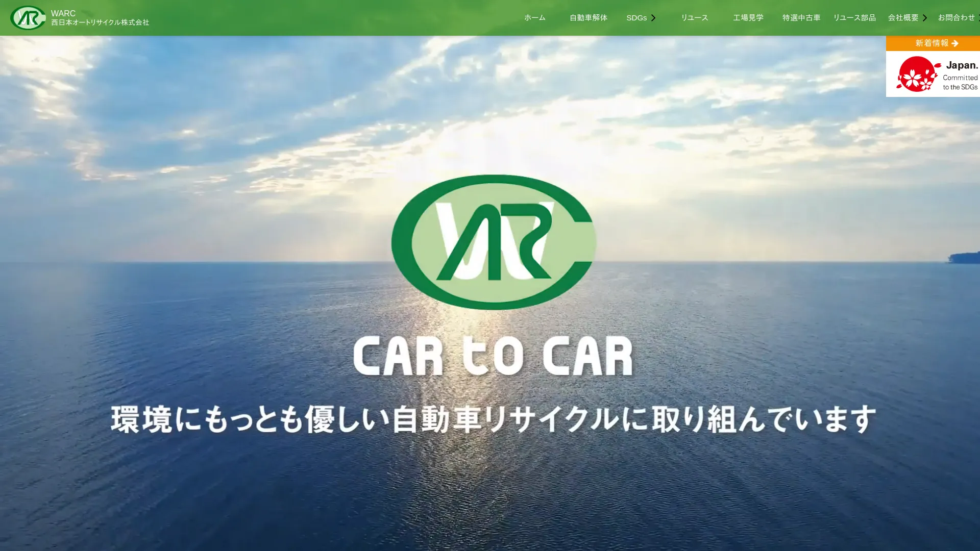
Task: Open the リユース menu item
Action: point(695,18)
